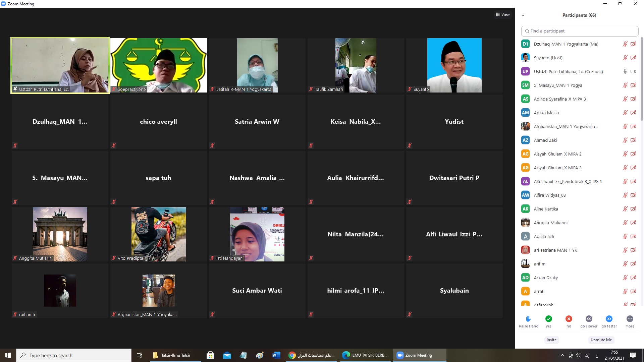
Task: Open Mail app taskbar icon
Action: (x=227, y=355)
